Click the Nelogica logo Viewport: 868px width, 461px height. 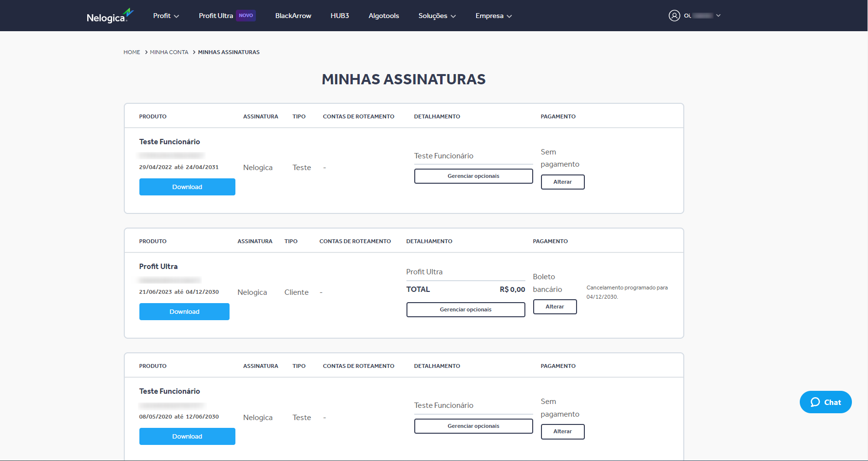pyautogui.click(x=110, y=16)
